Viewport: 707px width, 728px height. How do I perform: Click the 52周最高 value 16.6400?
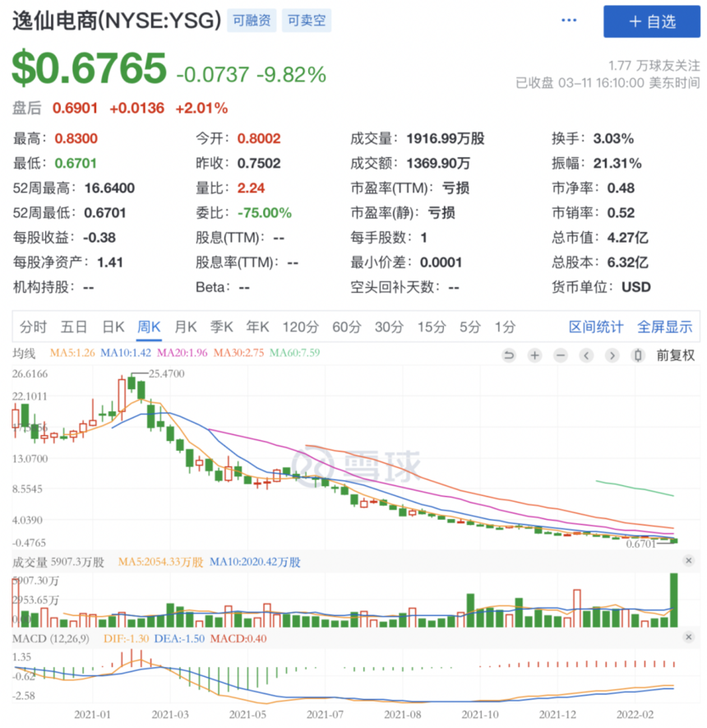click(109, 188)
